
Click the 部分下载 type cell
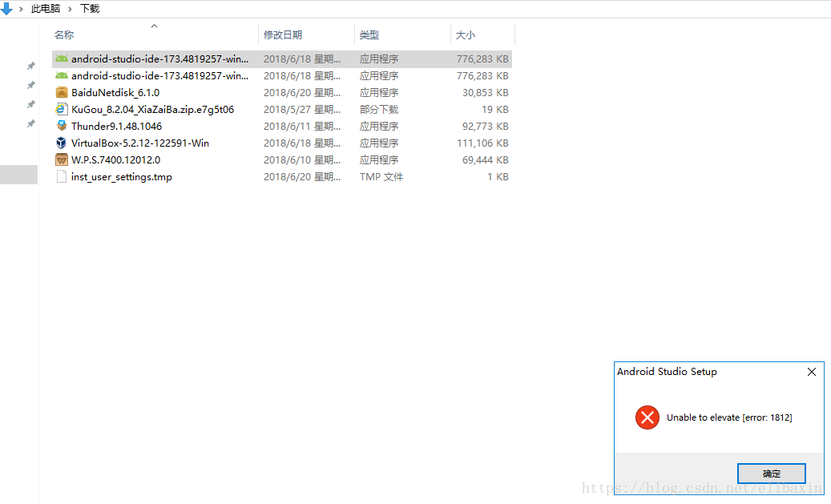(x=379, y=110)
